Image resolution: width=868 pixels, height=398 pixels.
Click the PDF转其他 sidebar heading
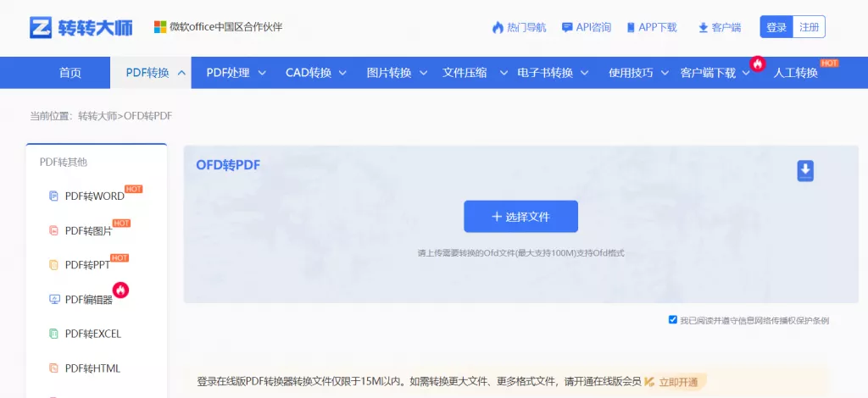[63, 162]
